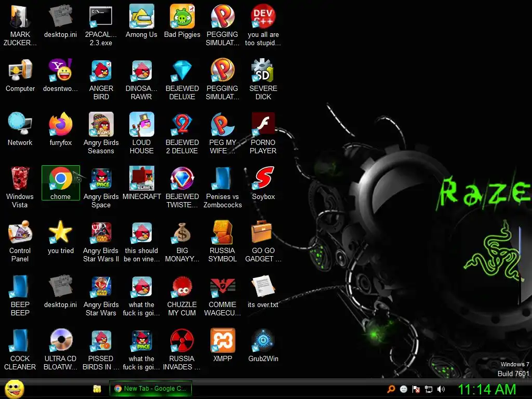Screen dimensions: 532x399
Task: Launch the 2PACAL... 2.3.exe shortcut
Action: [101, 25]
